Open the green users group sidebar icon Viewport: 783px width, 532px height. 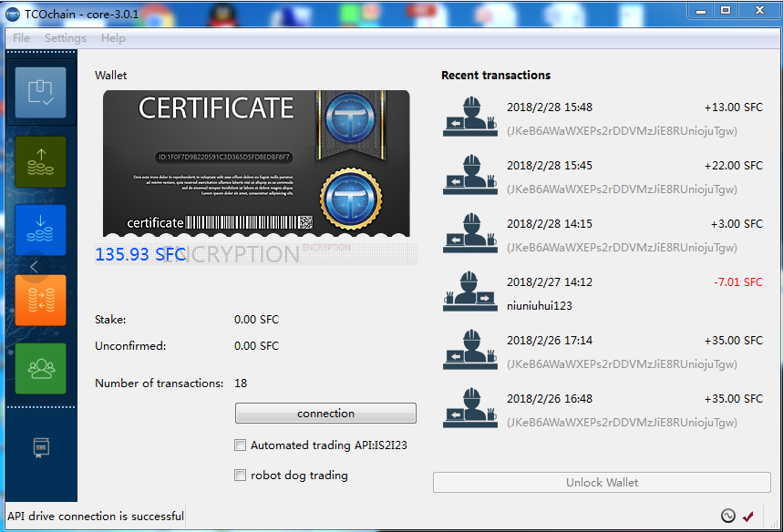(40, 368)
